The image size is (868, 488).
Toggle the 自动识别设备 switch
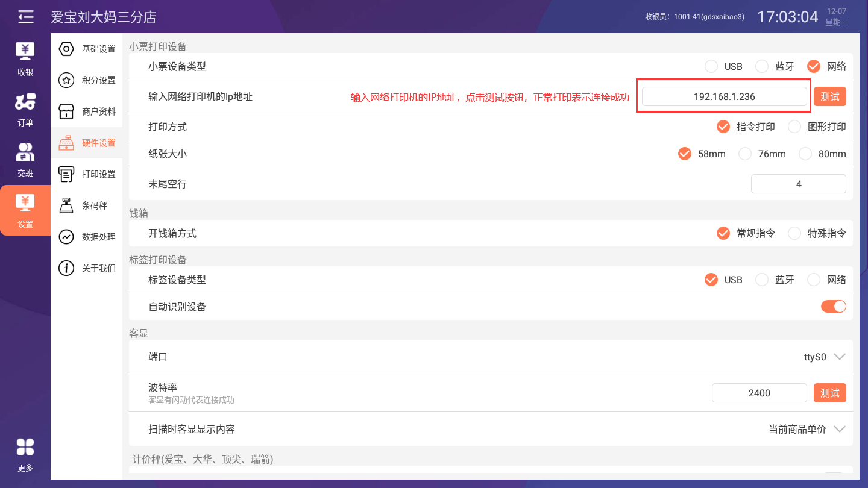834,307
